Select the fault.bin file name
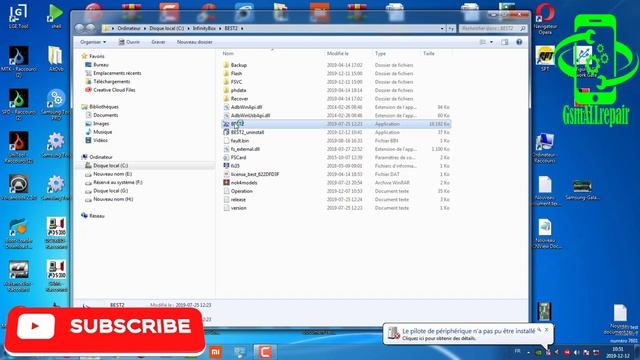This screenshot has height=360, width=640. click(x=240, y=140)
